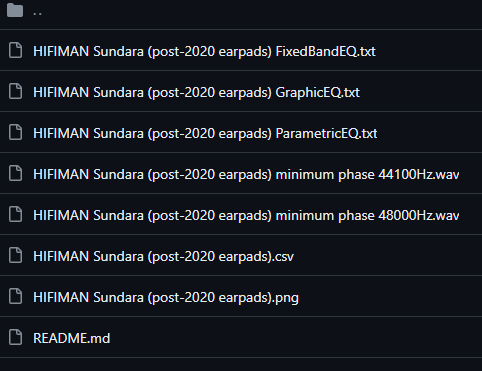The height and width of the screenshot is (371, 482).
Task: Open HIFIMAN Sundara (post-2020 earpads).csv
Action: point(163,256)
